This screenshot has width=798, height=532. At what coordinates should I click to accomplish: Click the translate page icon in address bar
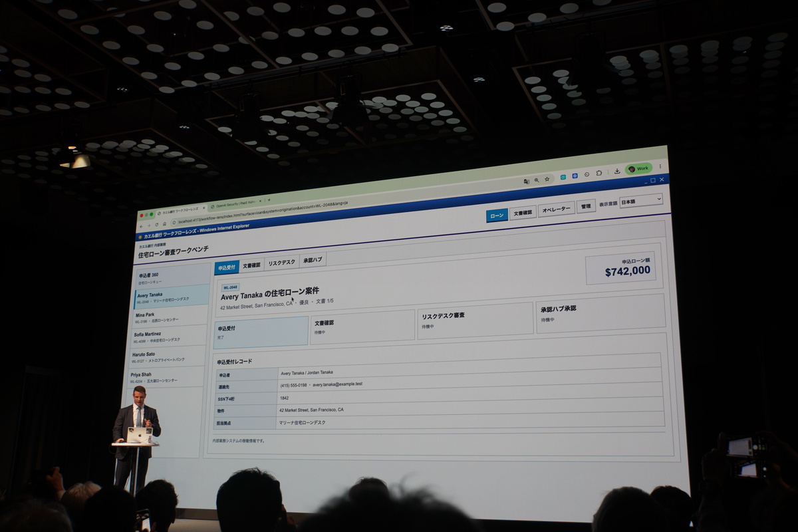[x=527, y=182]
